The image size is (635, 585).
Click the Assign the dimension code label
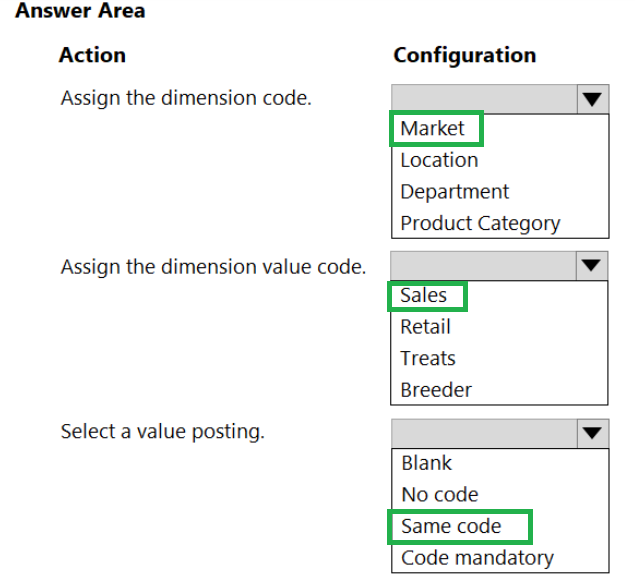186,98
